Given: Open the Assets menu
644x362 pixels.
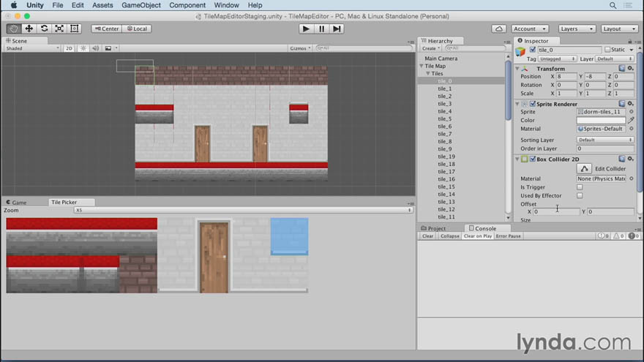Looking at the screenshot, I should point(102,5).
